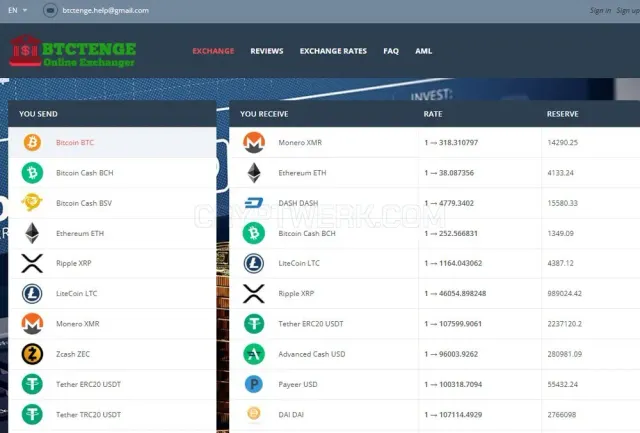Select the Tether TRC20 USDT icon
This screenshot has height=433, width=640.
pyautogui.click(x=32, y=414)
